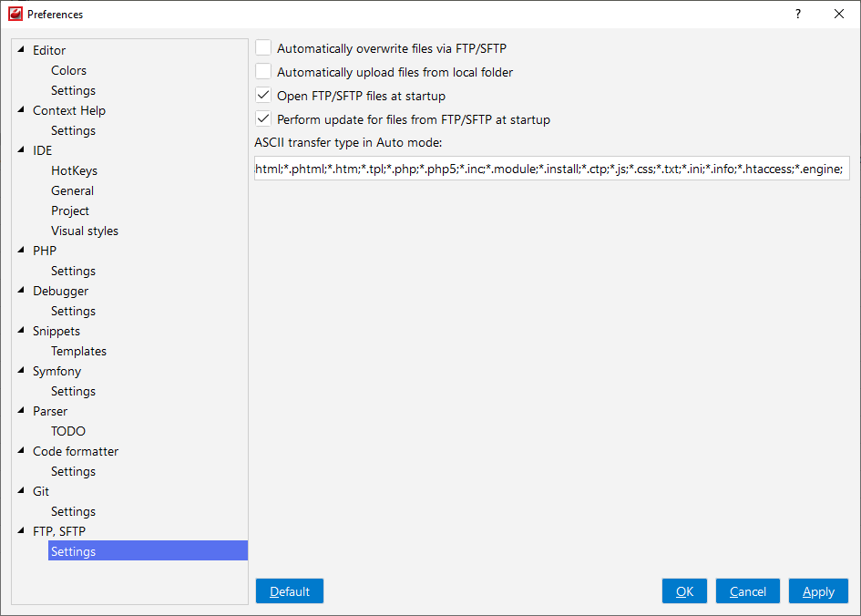Image resolution: width=861 pixels, height=616 pixels.
Task: Click the red app icon in title bar
Action: [15, 14]
